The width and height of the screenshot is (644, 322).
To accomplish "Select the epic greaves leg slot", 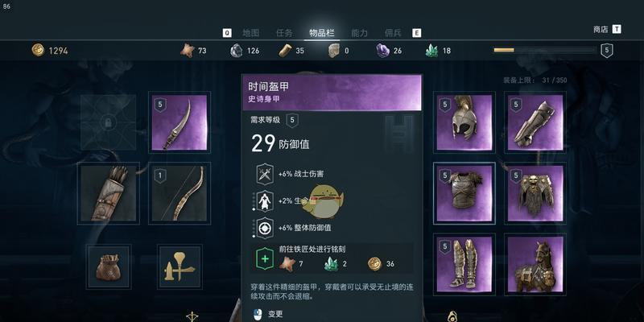I will [x=464, y=265].
